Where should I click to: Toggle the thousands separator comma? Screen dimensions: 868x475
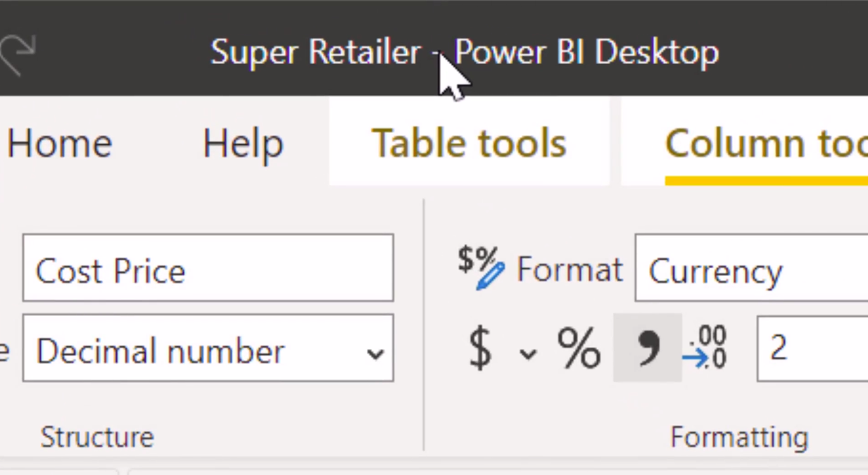pyautogui.click(x=648, y=348)
